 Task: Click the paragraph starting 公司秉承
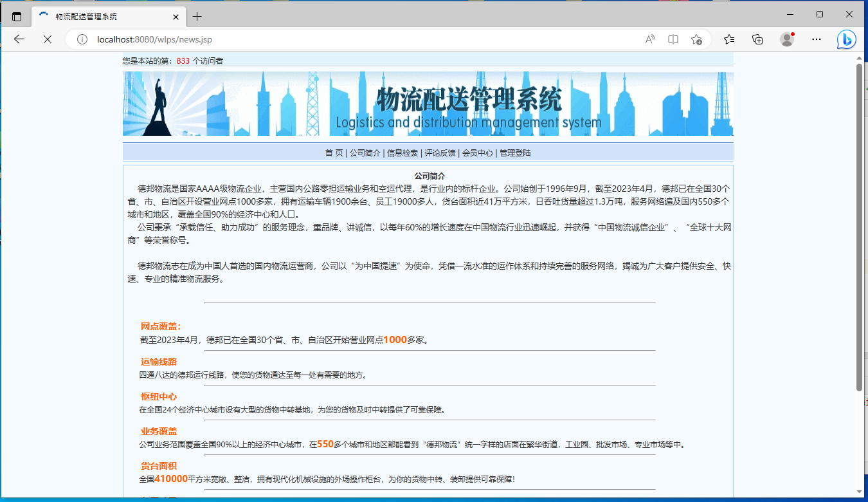click(429, 234)
